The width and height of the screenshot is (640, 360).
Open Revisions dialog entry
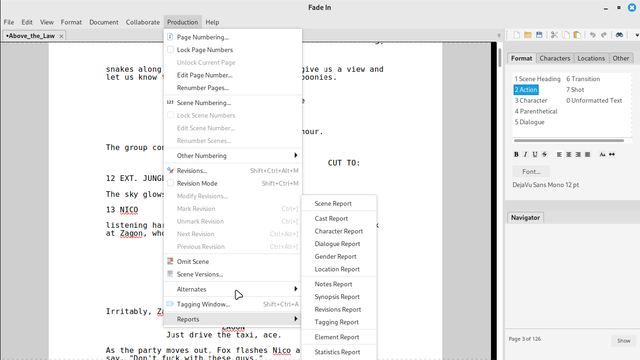click(233, 171)
